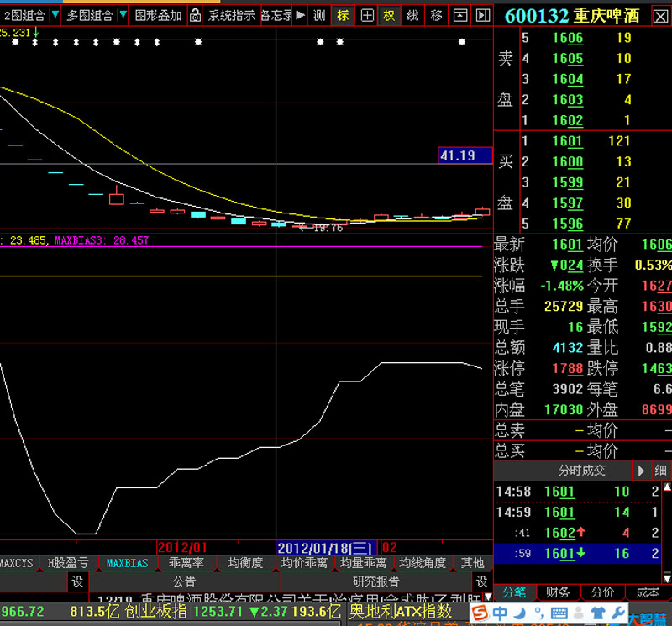Select the 分笔 tab
This screenshot has height=626, width=672.
click(x=514, y=592)
